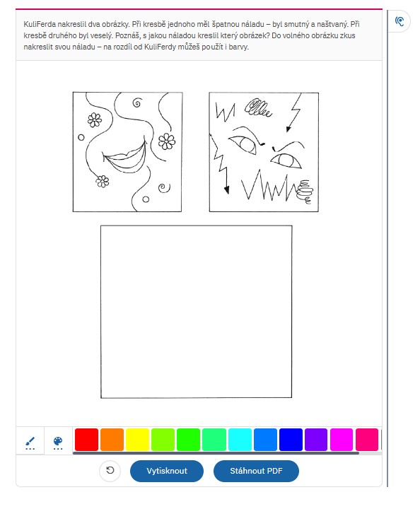Pick the hot pink color swatch

[x=367, y=440]
